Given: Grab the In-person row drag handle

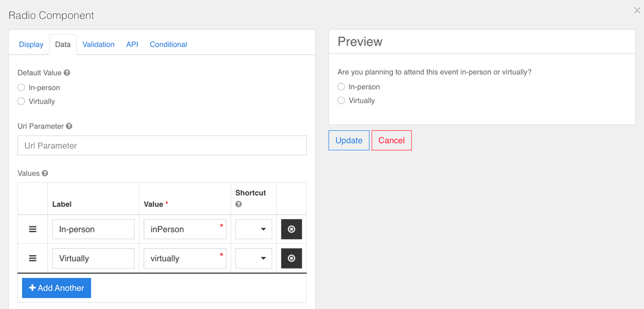Looking at the screenshot, I should (33, 229).
